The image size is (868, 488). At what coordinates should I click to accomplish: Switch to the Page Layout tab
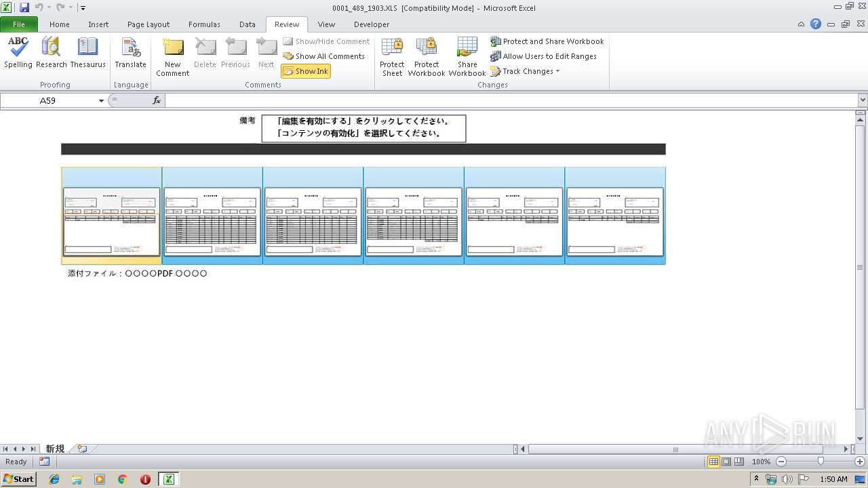[x=149, y=24]
